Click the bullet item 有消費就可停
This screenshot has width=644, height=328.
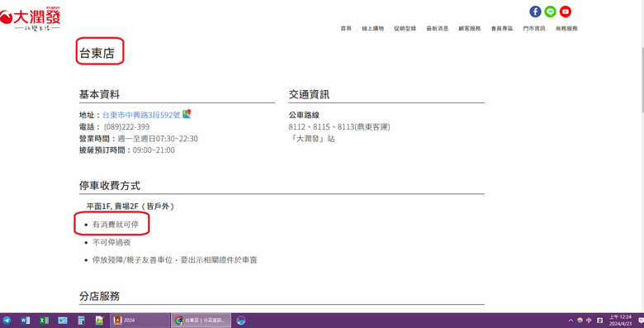pos(116,225)
